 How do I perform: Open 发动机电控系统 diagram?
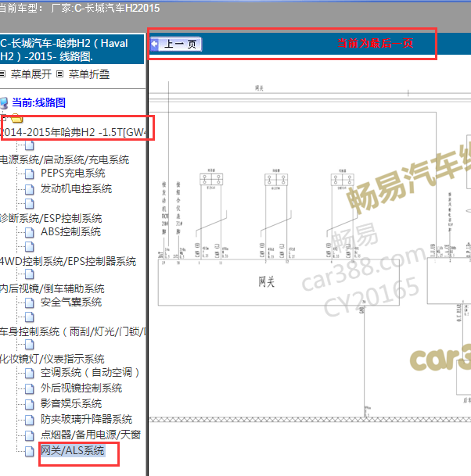76,189
